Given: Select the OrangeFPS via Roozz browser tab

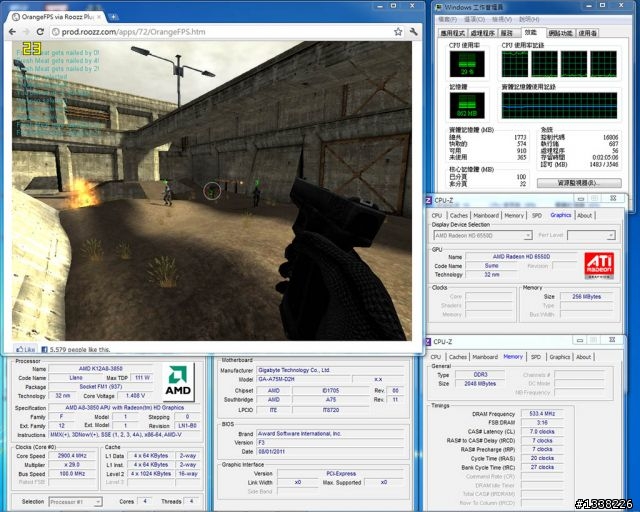Looking at the screenshot, I should point(57,17).
